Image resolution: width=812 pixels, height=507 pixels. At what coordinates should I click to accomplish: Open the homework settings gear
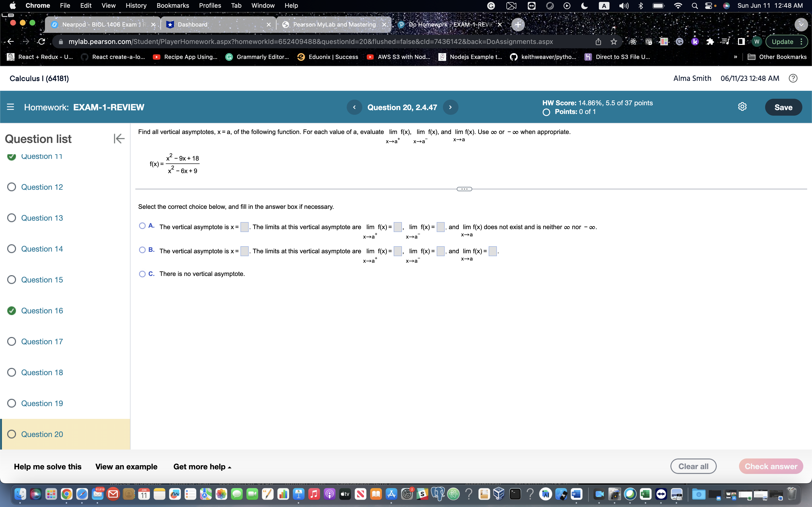tap(742, 106)
